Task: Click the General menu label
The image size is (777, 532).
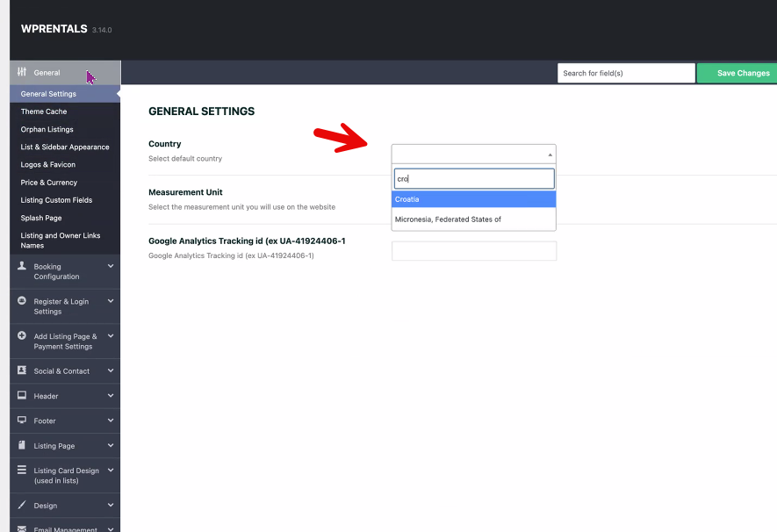Action: [47, 73]
